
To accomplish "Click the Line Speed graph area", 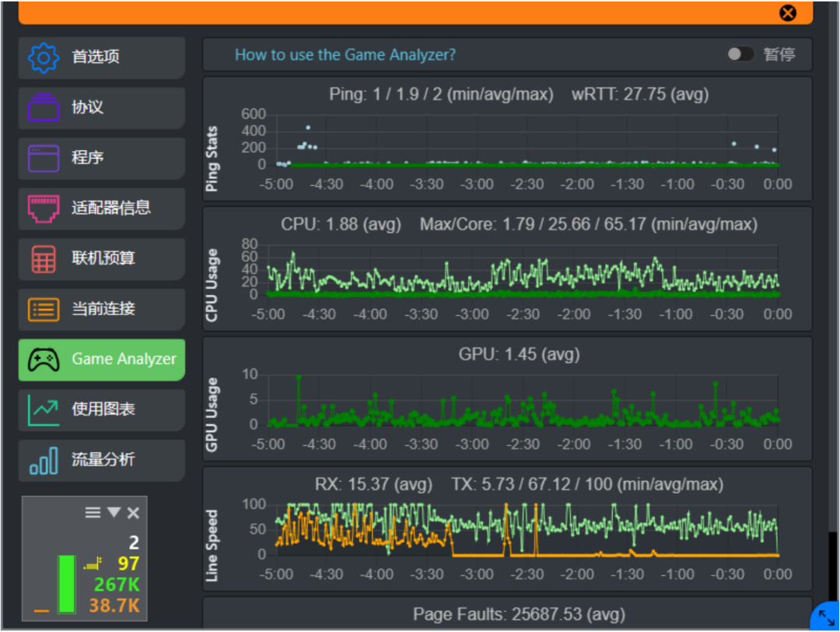I will tap(527, 529).
